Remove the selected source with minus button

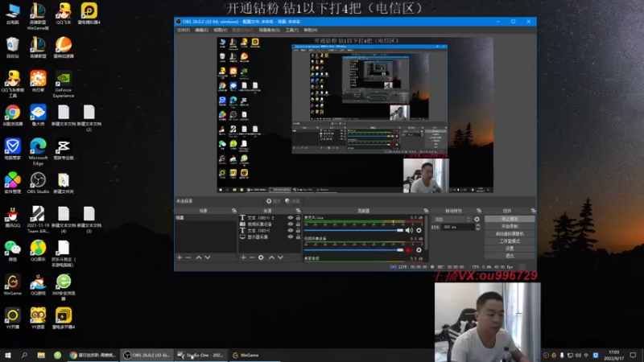coord(252,257)
